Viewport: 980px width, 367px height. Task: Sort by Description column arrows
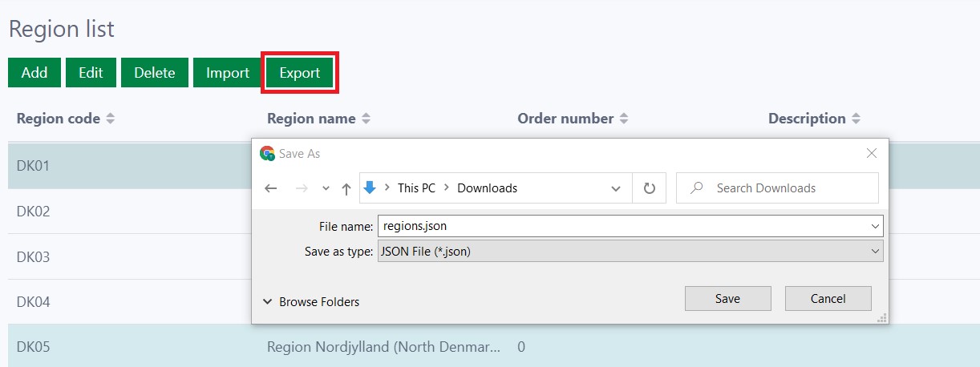(x=856, y=119)
